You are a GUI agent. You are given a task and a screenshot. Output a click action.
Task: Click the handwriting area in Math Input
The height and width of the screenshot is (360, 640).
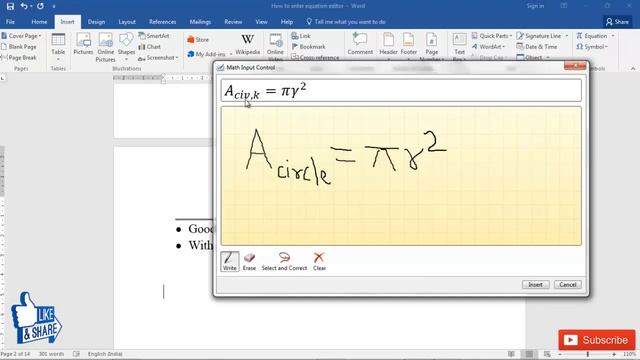coord(401,176)
